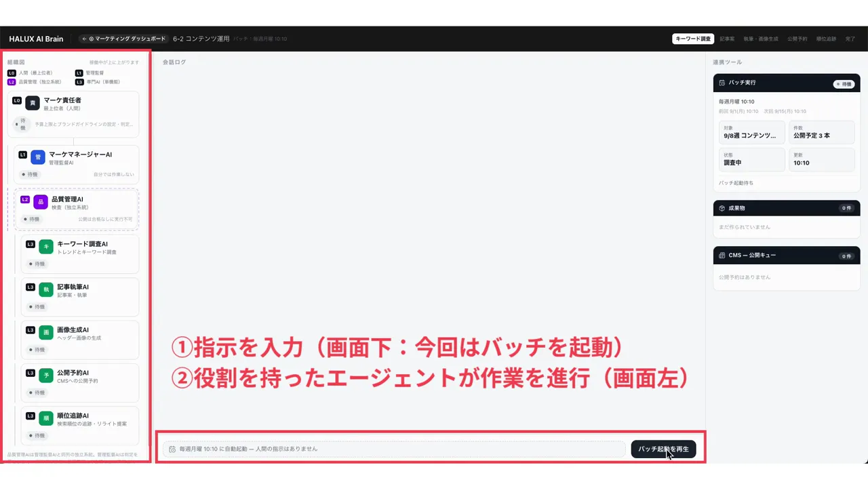868x488 pixels.
Task: Click the 0 件 badge beside 成果物
Action: coord(846,208)
